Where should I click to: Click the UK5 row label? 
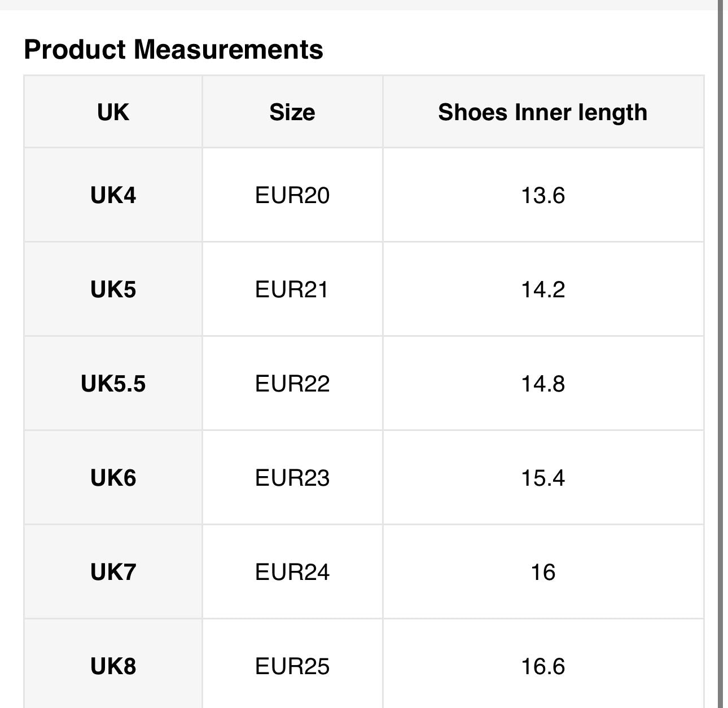(x=113, y=289)
